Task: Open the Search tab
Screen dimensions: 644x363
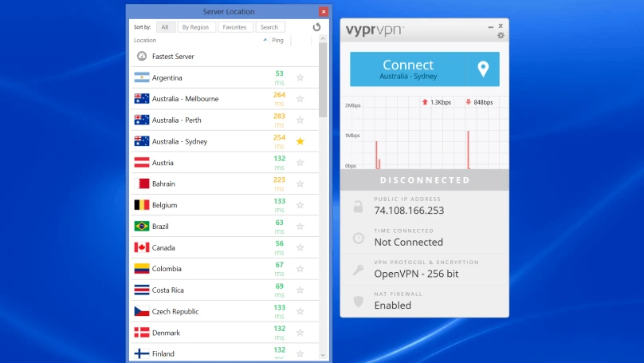Action: (269, 27)
